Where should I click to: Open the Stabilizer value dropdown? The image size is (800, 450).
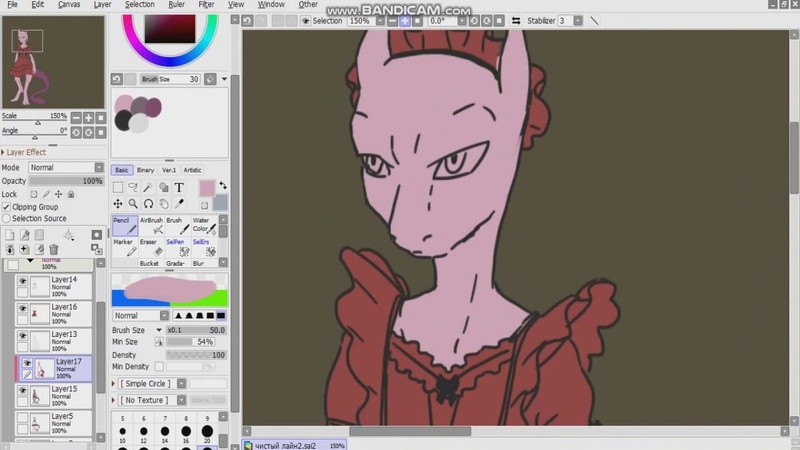[578, 21]
